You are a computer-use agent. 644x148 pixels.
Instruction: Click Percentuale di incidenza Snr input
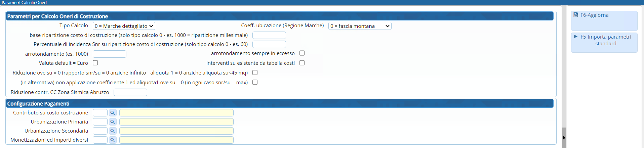click(x=269, y=44)
